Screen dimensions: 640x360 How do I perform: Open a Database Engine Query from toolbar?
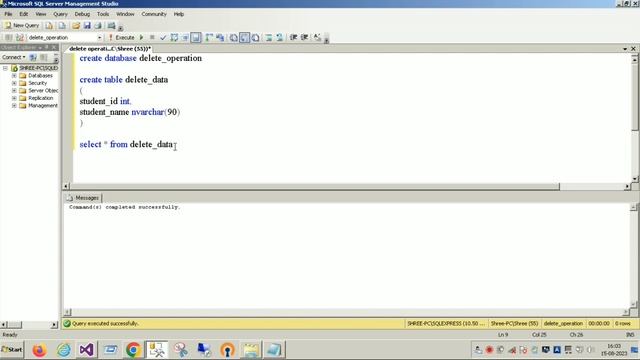tap(49, 25)
